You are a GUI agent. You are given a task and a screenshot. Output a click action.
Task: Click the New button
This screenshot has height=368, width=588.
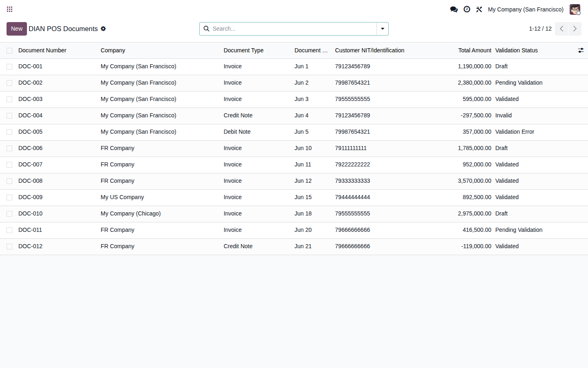point(17,29)
